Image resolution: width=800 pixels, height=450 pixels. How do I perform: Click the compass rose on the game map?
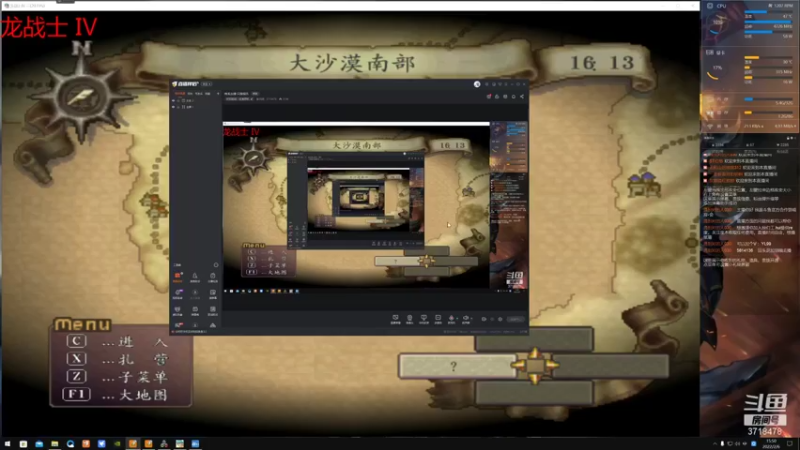tap(81, 95)
